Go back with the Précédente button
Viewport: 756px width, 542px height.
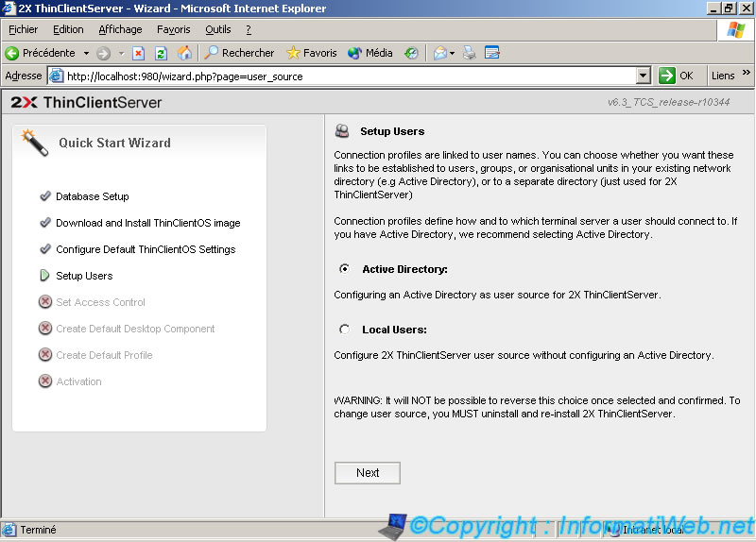coord(41,53)
